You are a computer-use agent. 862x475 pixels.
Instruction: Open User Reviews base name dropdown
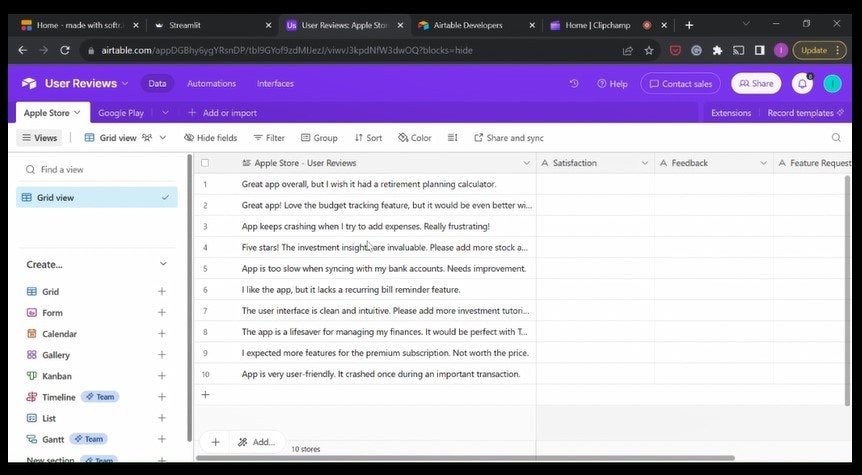click(125, 84)
